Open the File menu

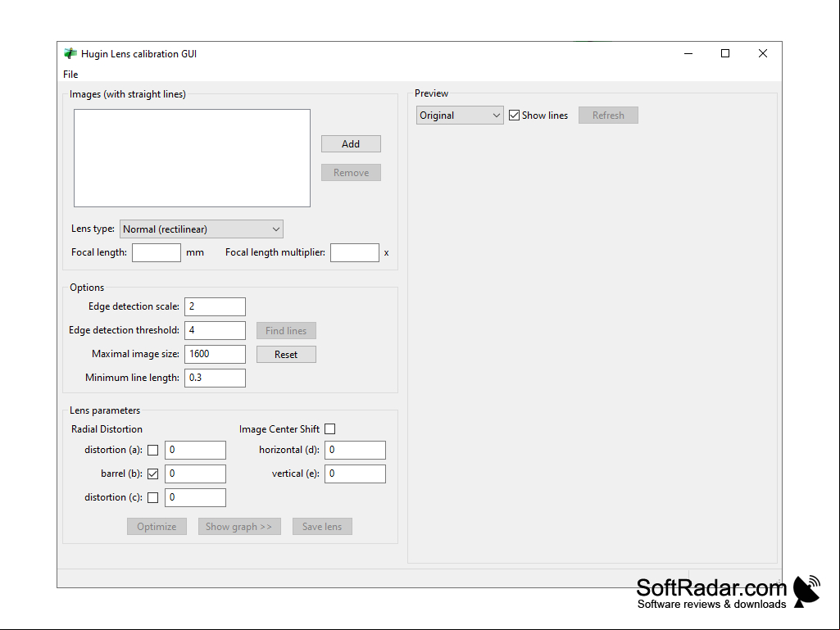[x=70, y=75]
